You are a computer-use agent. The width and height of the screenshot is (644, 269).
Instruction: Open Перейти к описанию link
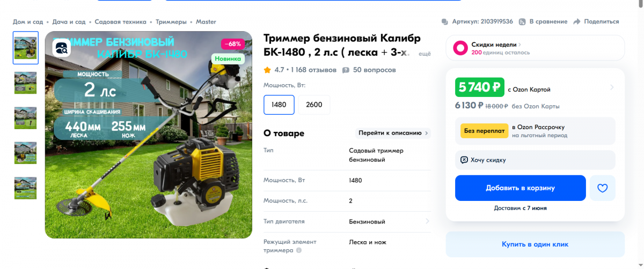[x=393, y=133]
